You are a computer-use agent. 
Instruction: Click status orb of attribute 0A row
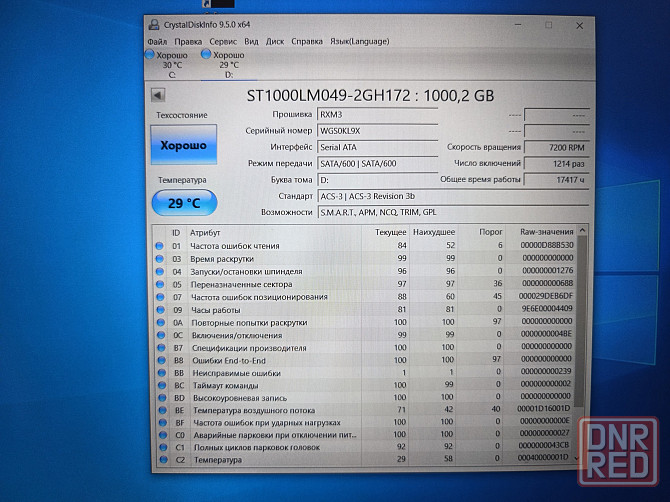click(161, 323)
